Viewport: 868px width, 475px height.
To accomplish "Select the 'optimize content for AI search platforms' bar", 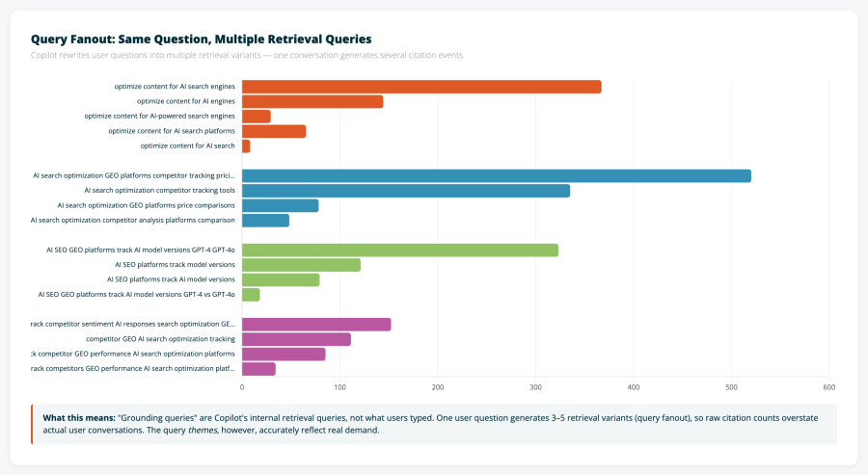I will tap(274, 131).
